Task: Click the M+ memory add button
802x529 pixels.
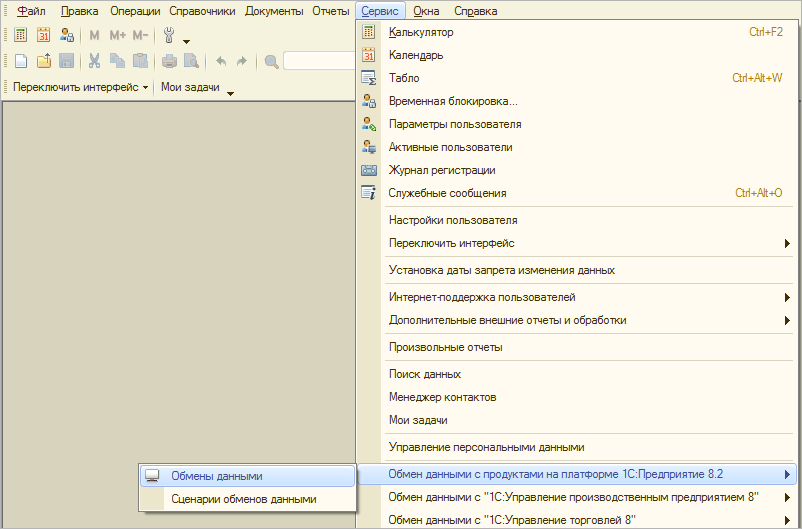Action: [117, 35]
